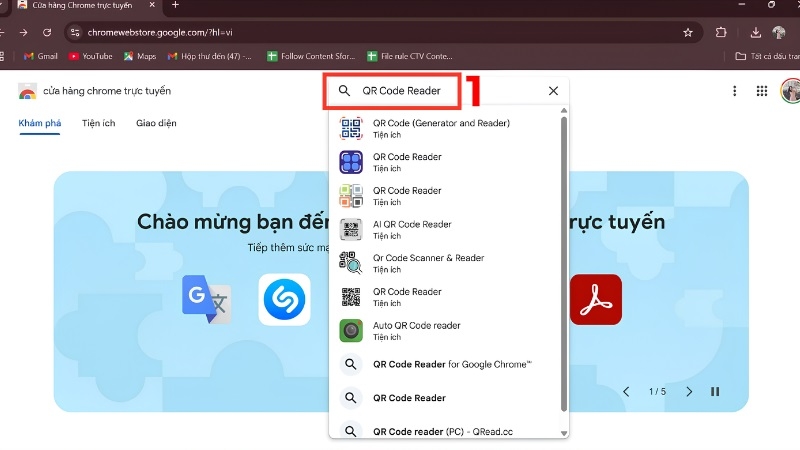Open the all-bookmarks folder
The image size is (800, 450).
(767, 56)
